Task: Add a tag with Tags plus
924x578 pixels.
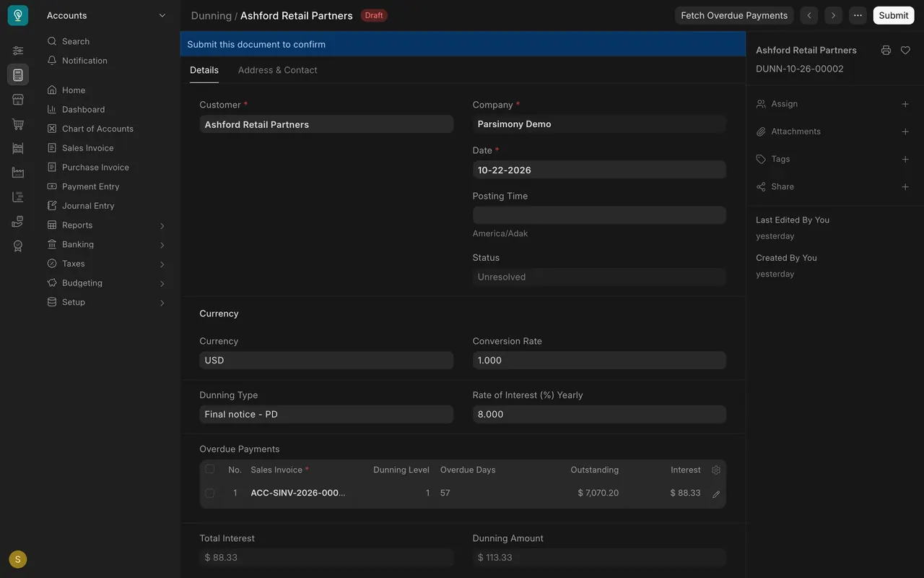Action: pyautogui.click(x=905, y=159)
